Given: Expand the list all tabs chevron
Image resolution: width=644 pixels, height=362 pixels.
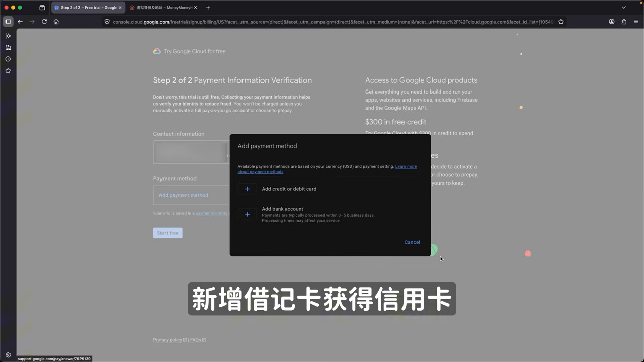Looking at the screenshot, I should 624,8.
